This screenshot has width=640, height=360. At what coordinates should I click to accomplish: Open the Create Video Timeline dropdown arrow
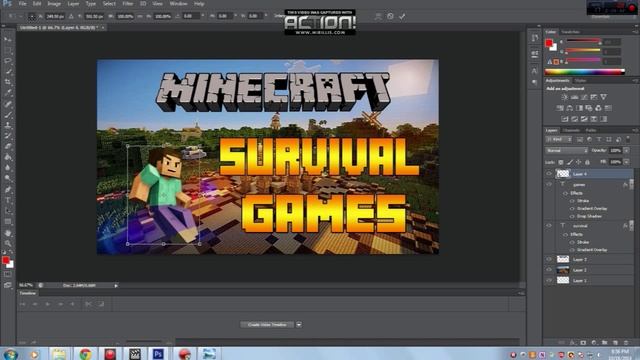point(299,325)
